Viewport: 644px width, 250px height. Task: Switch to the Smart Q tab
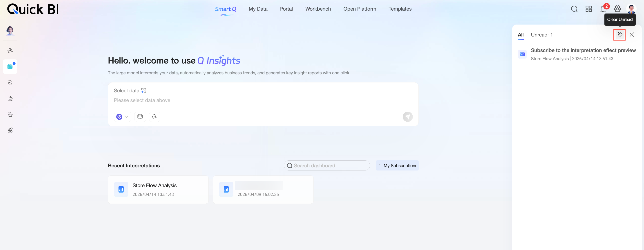click(226, 9)
